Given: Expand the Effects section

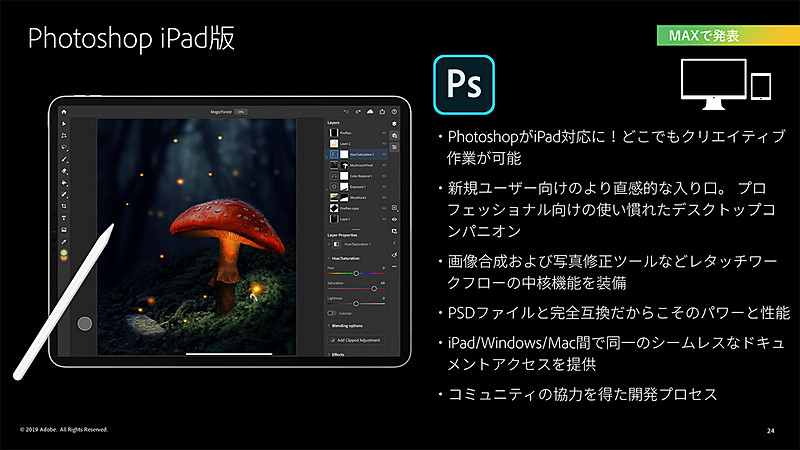Looking at the screenshot, I should [329, 354].
